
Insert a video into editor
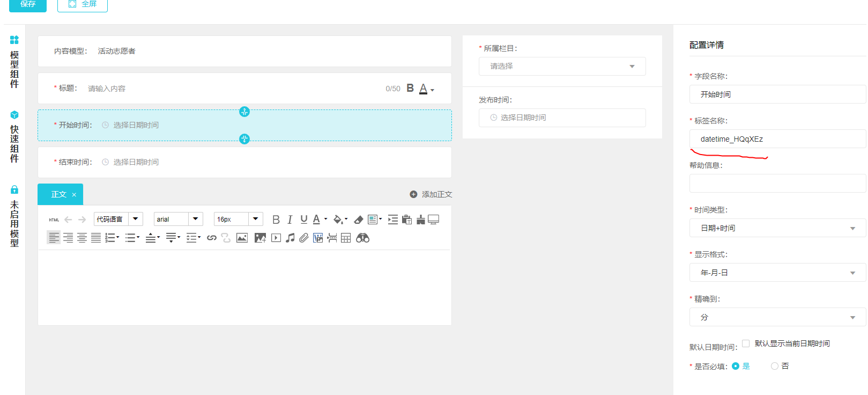point(276,238)
